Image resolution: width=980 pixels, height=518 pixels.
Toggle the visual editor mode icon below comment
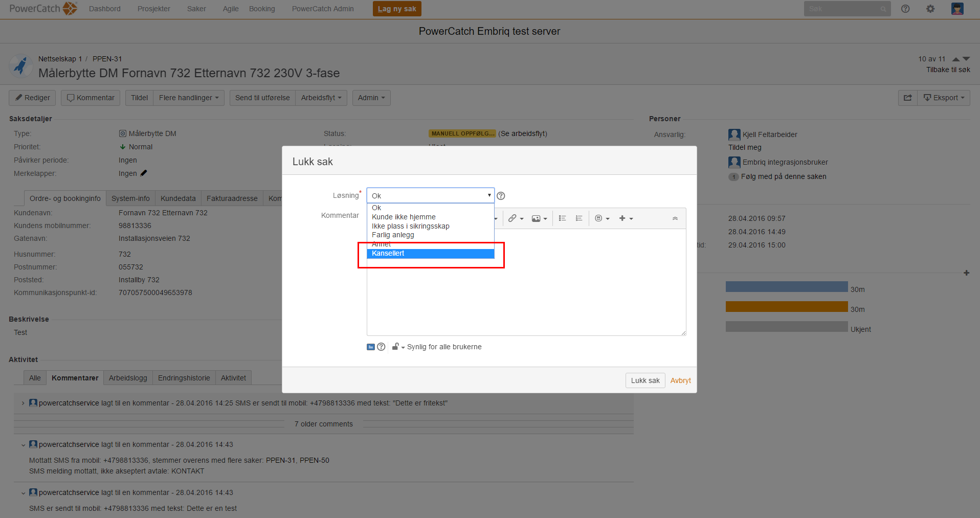[x=371, y=347]
